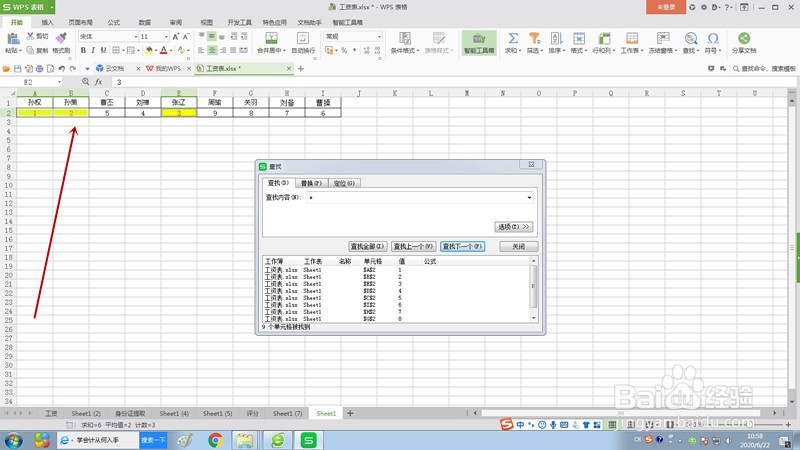Switch to the 评分 sheet tab
The width and height of the screenshot is (800, 450).
(x=253, y=413)
